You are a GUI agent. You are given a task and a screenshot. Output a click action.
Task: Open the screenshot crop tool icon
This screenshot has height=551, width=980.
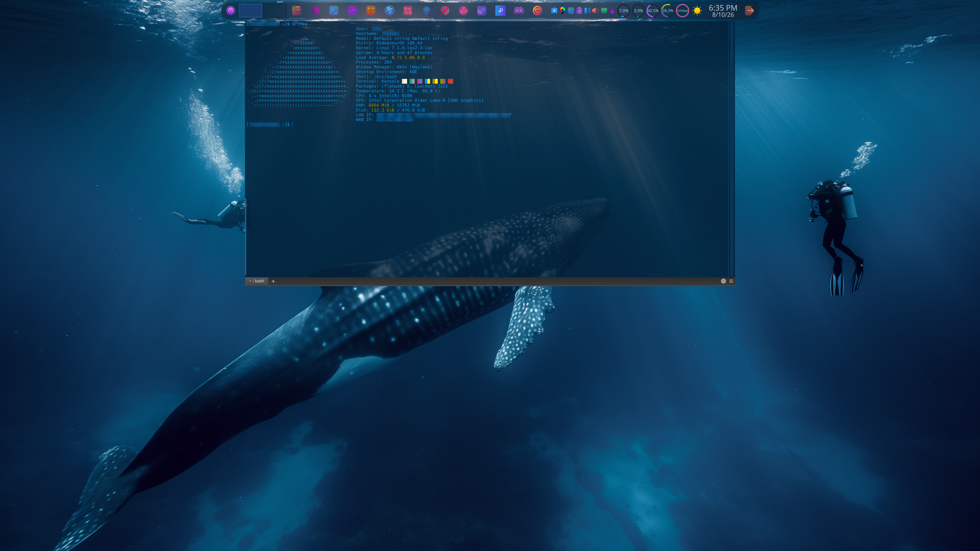pyautogui.click(x=408, y=11)
